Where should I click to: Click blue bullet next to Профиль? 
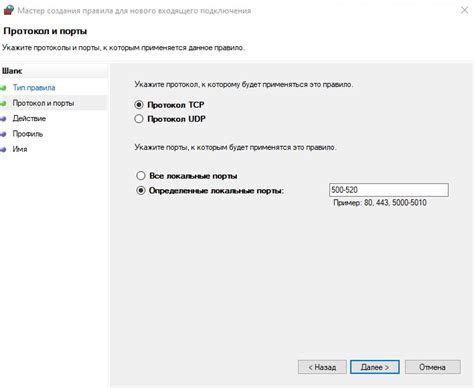click(3, 134)
